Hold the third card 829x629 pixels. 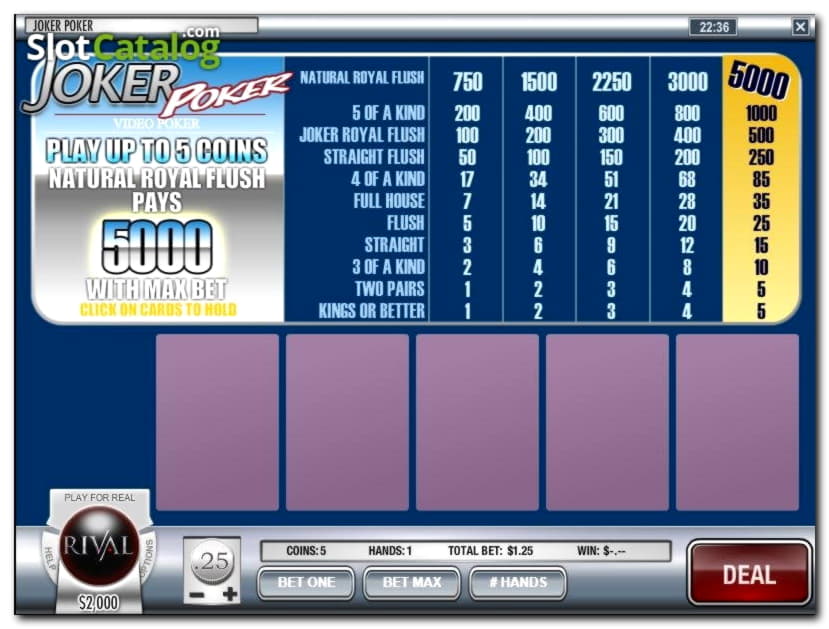click(x=477, y=422)
